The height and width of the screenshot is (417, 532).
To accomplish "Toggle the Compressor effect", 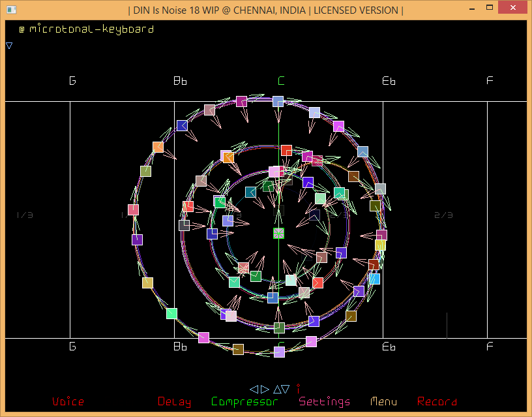I will pos(244,402).
